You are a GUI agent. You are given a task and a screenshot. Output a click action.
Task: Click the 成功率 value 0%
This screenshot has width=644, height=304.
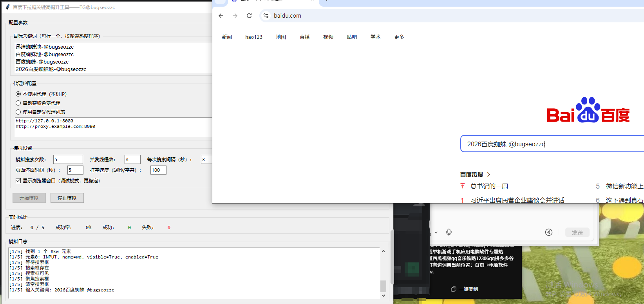[89, 228]
